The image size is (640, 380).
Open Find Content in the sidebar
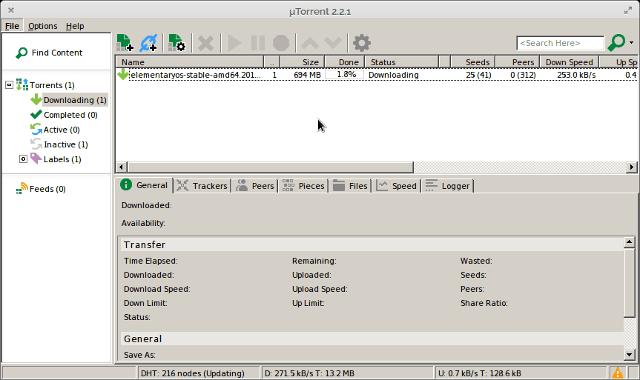point(49,53)
